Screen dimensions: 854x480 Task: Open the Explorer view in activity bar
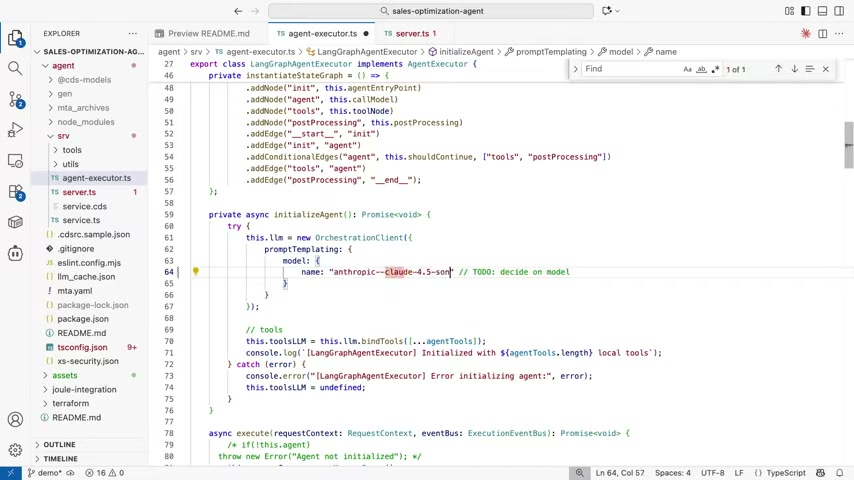click(15, 38)
